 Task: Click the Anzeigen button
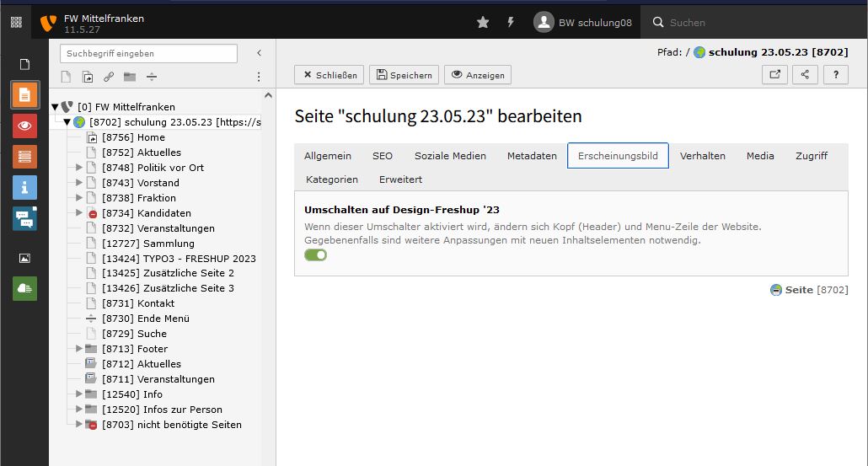coord(478,75)
